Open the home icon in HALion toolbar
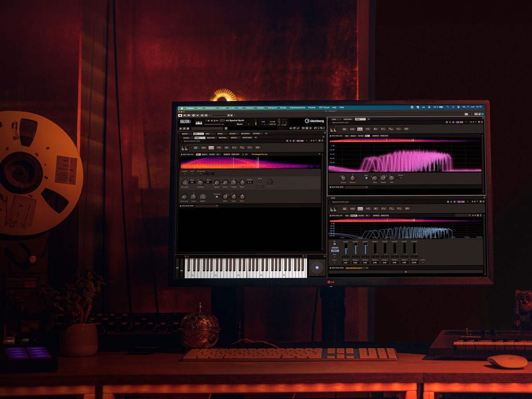Image resolution: width=532 pixels, height=399 pixels. point(180,129)
